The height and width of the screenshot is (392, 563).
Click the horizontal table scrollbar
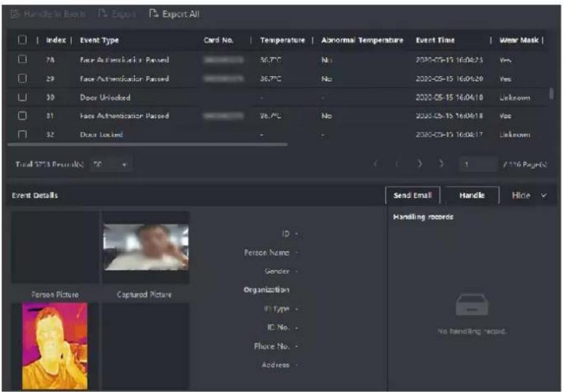(x=147, y=145)
